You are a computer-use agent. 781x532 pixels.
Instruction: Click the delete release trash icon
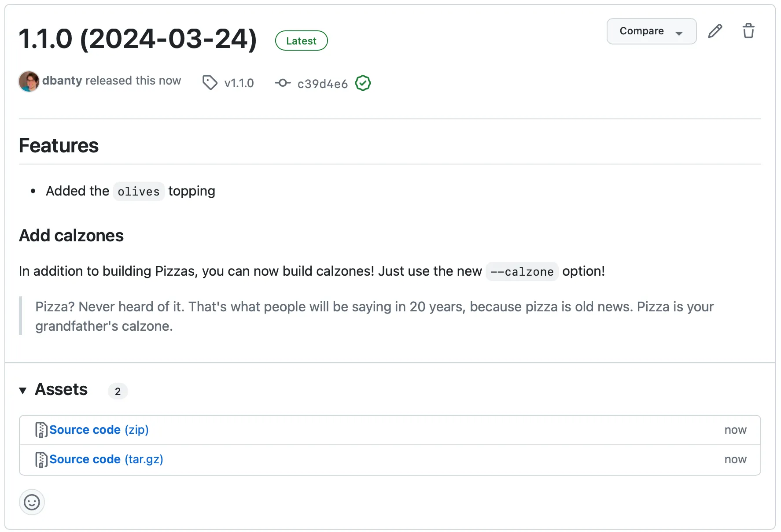748,31
